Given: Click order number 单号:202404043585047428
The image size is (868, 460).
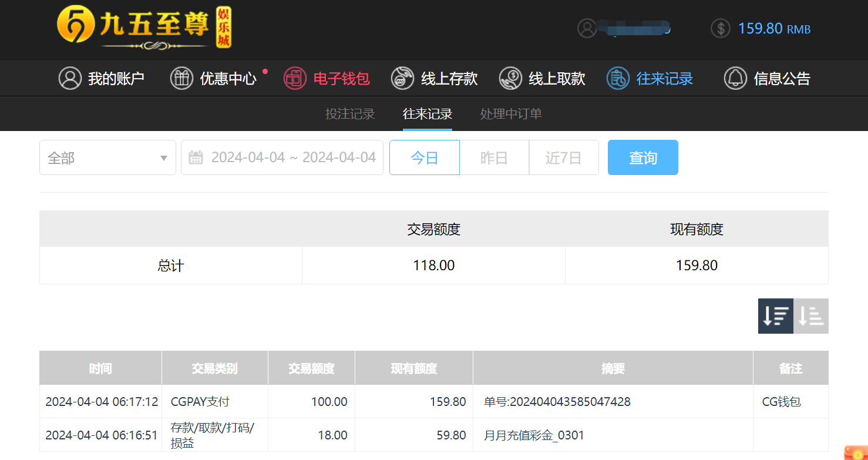Looking at the screenshot, I should click(557, 402).
